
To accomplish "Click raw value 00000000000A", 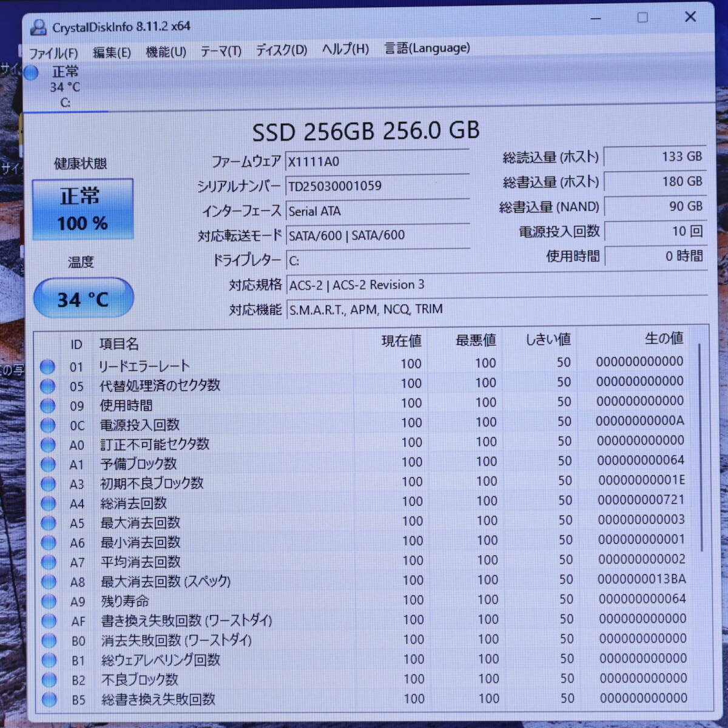I will pos(639,420).
